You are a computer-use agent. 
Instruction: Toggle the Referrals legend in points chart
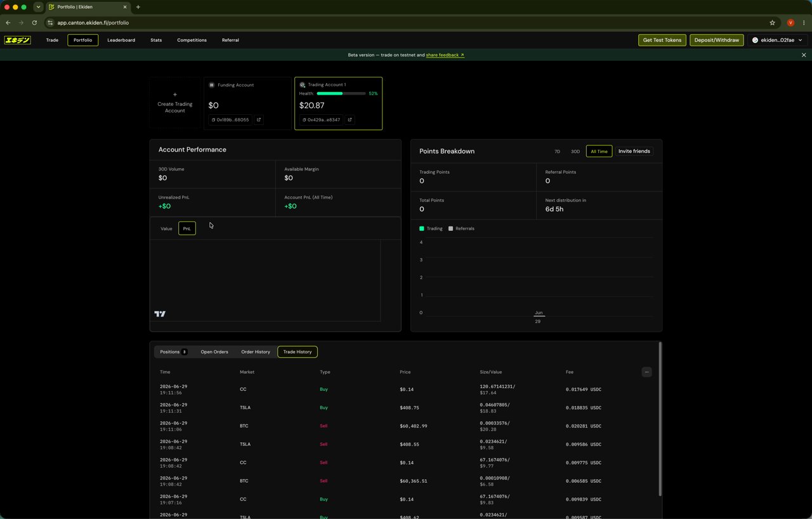[461, 228]
